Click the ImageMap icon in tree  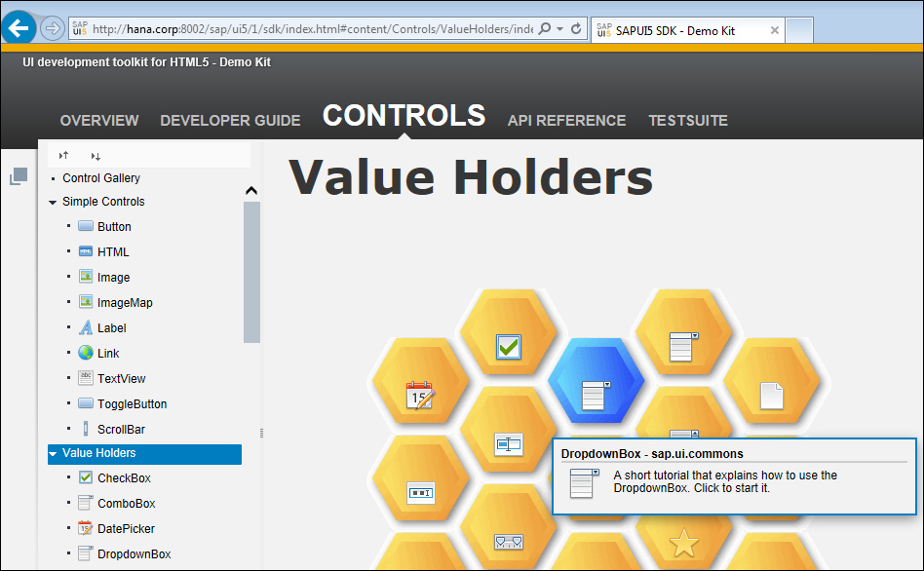[x=86, y=302]
